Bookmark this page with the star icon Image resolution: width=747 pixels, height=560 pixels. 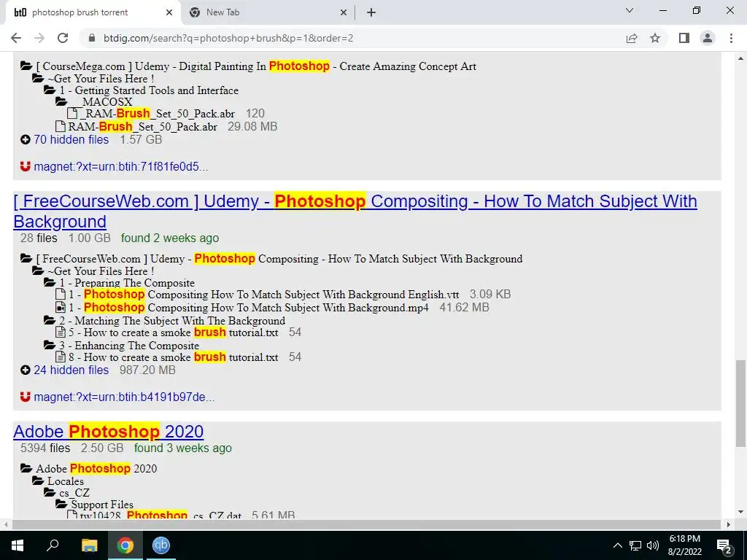coord(655,38)
